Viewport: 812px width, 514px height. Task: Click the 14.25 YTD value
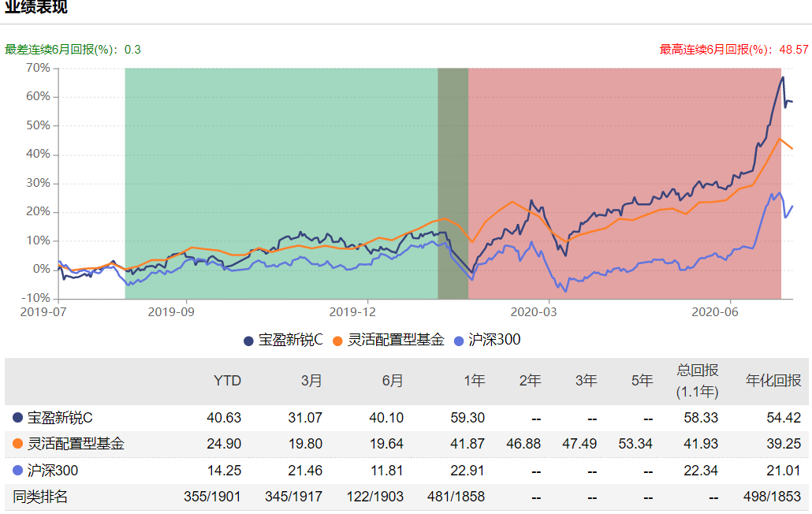tap(224, 471)
